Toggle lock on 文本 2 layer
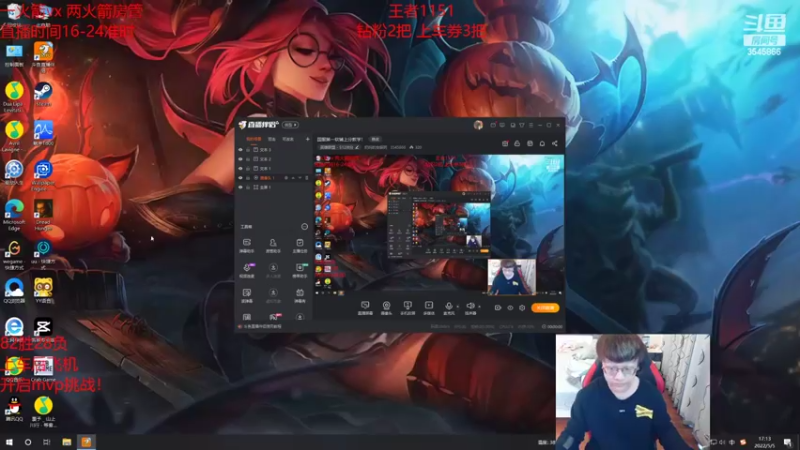This screenshot has width=800, height=450. tap(248, 159)
